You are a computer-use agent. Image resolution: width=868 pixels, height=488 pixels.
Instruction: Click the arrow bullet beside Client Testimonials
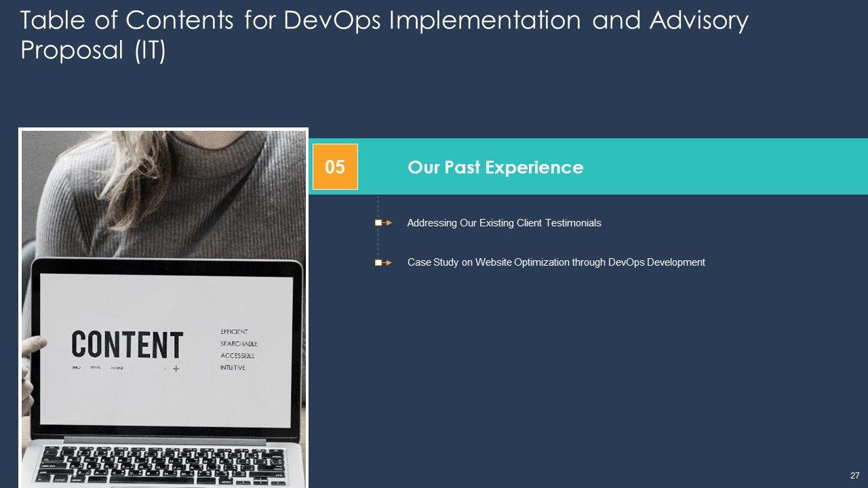383,223
